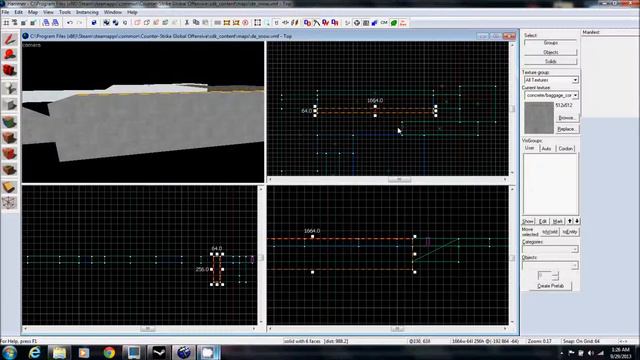640x360 pixels.
Task: Click the red Run Map icon
Action: tap(403, 23)
